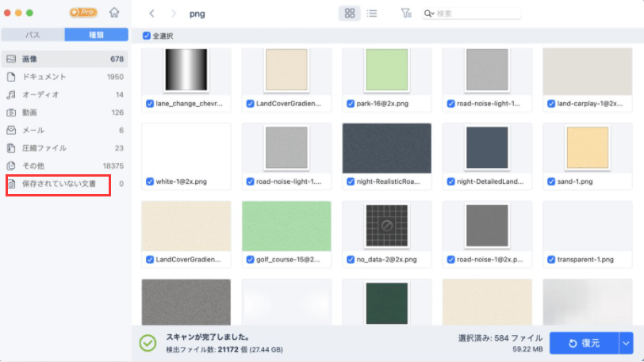Select the 圧縮ファイル archive icon

point(11,148)
